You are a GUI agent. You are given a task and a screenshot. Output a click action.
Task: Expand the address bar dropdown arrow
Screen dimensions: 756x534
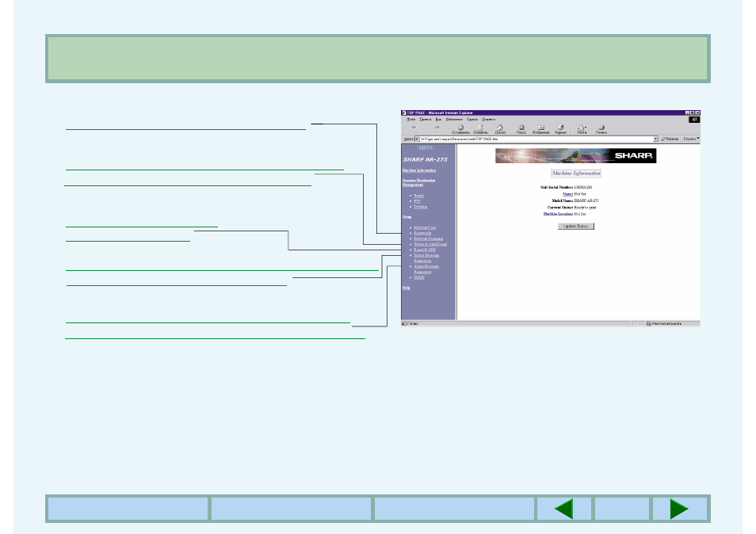tap(655, 139)
